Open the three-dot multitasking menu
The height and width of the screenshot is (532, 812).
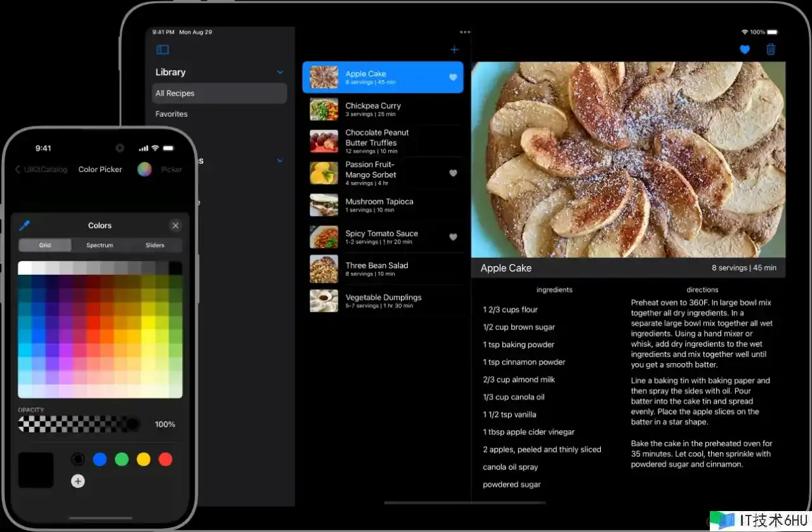[465, 32]
